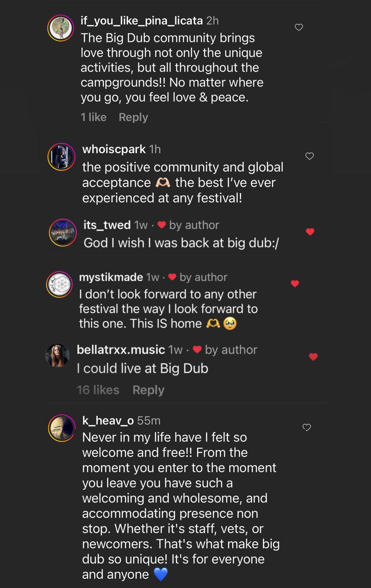This screenshot has height=588, width=371.
Task: Open whoiscpark's profile avatar
Action: tap(61, 157)
